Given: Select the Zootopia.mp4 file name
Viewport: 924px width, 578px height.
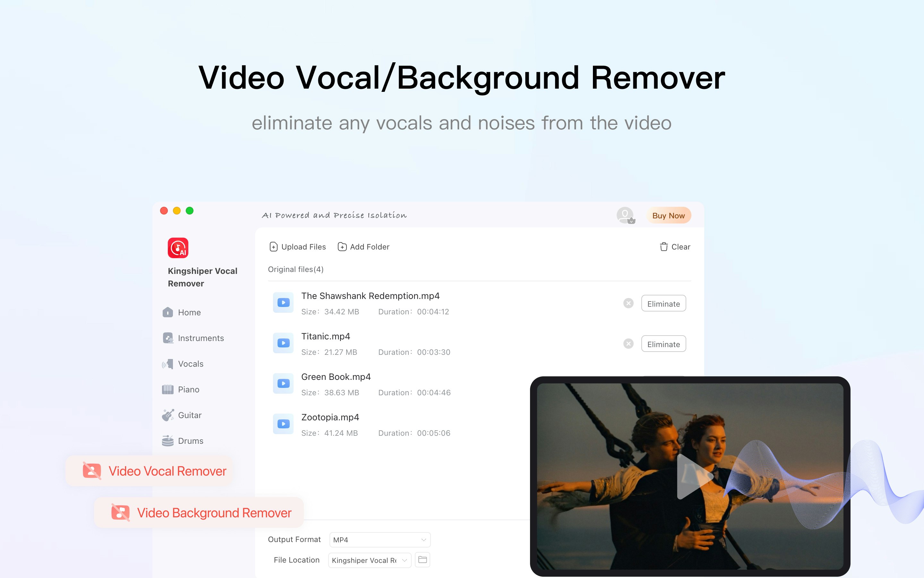Looking at the screenshot, I should coord(330,417).
